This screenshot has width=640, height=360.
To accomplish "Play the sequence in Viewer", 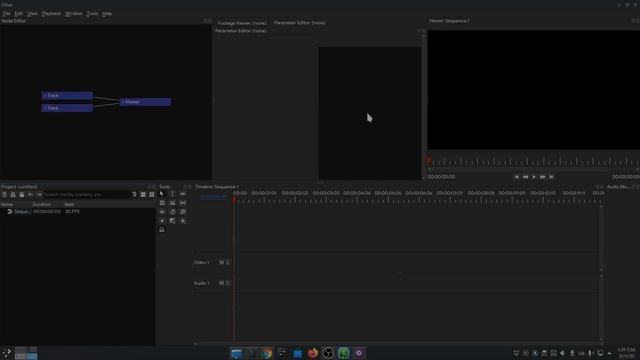I will click(x=534, y=177).
